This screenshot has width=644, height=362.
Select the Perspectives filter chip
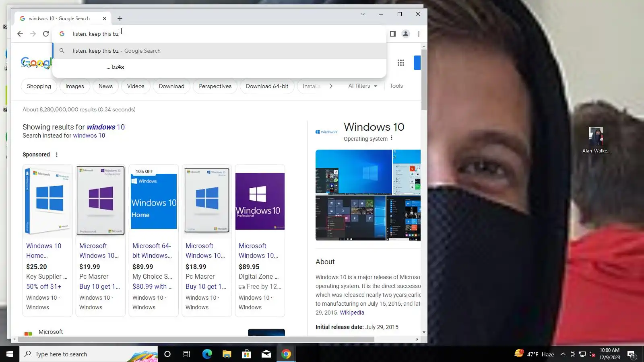[215, 86]
